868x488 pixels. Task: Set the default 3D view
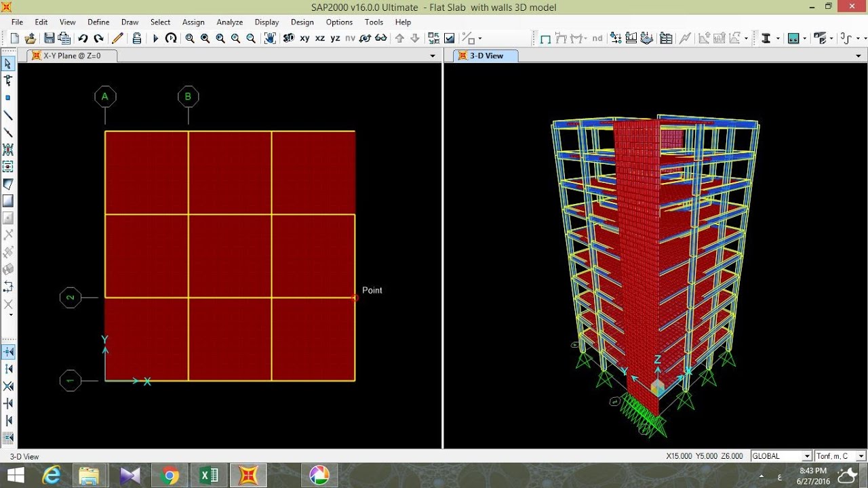click(x=289, y=39)
